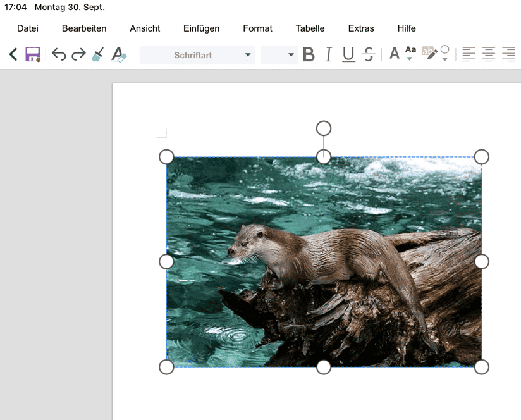
Task: Open the Einfügen menu
Action: point(201,28)
